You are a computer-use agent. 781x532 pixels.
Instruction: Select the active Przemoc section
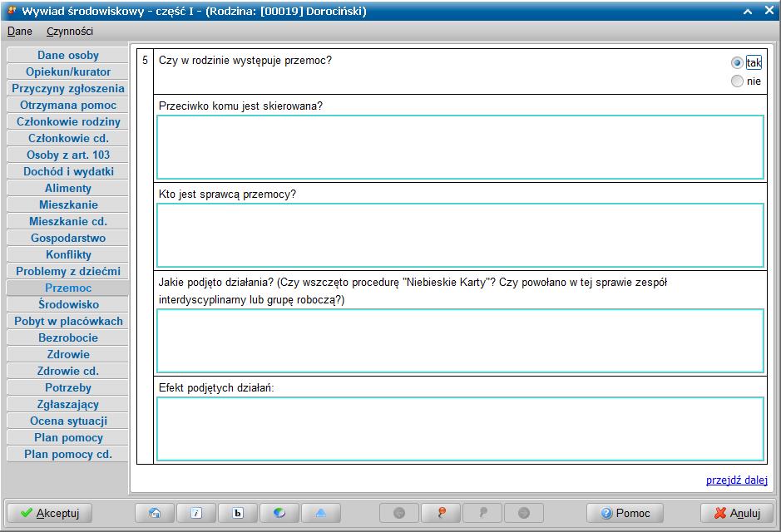pos(68,288)
